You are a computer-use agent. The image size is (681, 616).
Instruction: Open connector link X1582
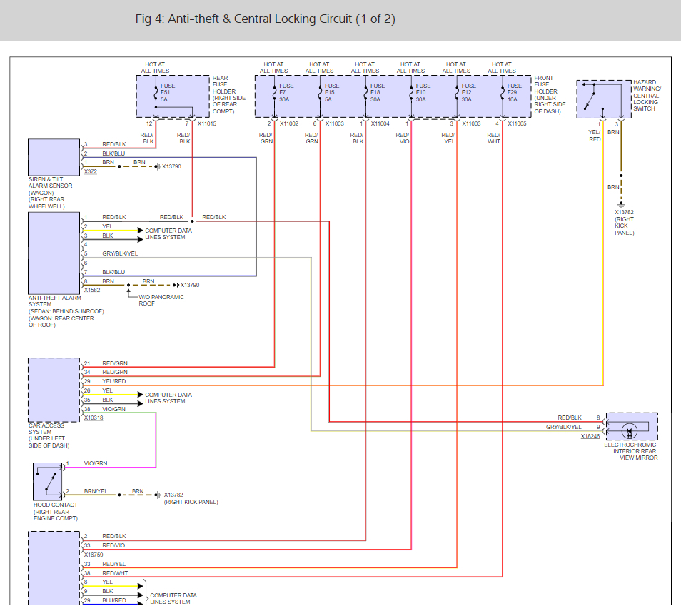coord(92,291)
